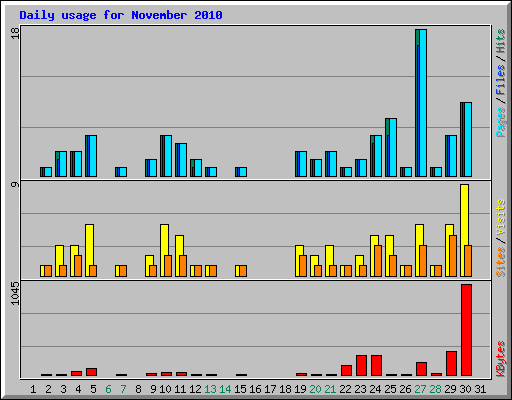The image size is (512, 400).
Task: Select the tallest red KBytes bar for day 30
Action: pos(466,330)
